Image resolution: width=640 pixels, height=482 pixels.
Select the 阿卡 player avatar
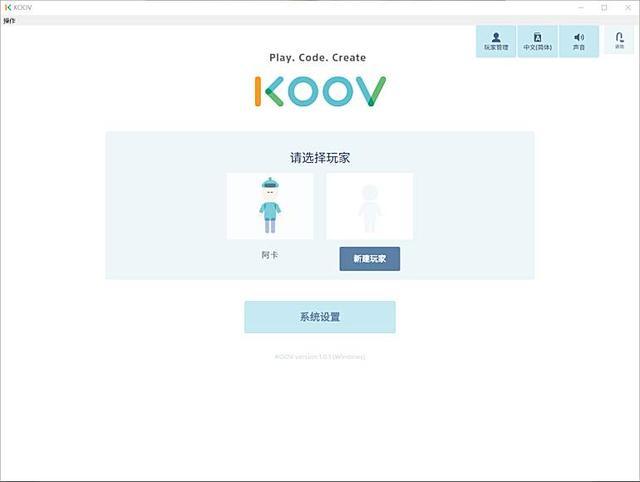coord(270,206)
